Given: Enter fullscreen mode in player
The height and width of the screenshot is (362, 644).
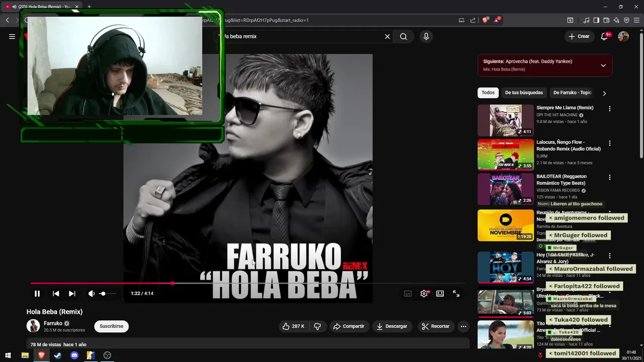Looking at the screenshot, I should coord(456,294).
